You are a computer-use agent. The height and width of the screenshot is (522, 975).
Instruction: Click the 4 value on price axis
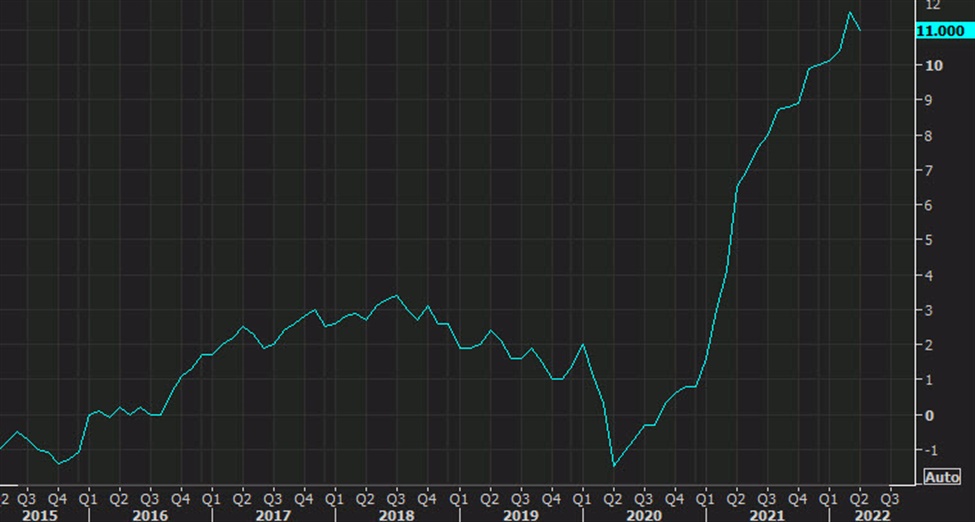tap(930, 276)
